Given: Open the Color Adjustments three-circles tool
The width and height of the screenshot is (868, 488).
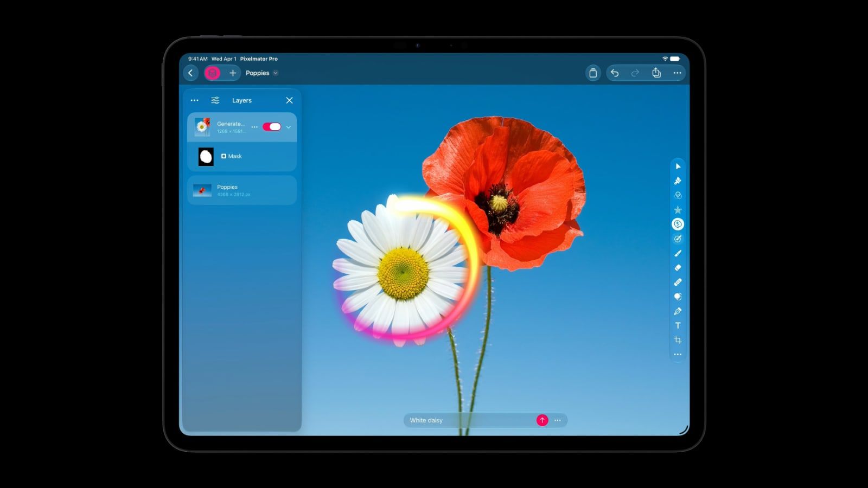Looking at the screenshot, I should pos(678,195).
